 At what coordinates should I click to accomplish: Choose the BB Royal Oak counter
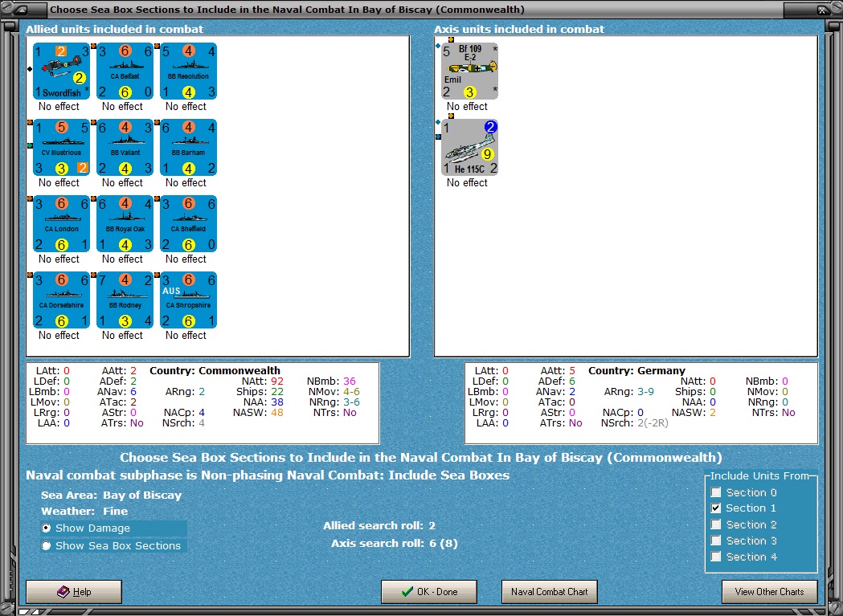click(125, 223)
